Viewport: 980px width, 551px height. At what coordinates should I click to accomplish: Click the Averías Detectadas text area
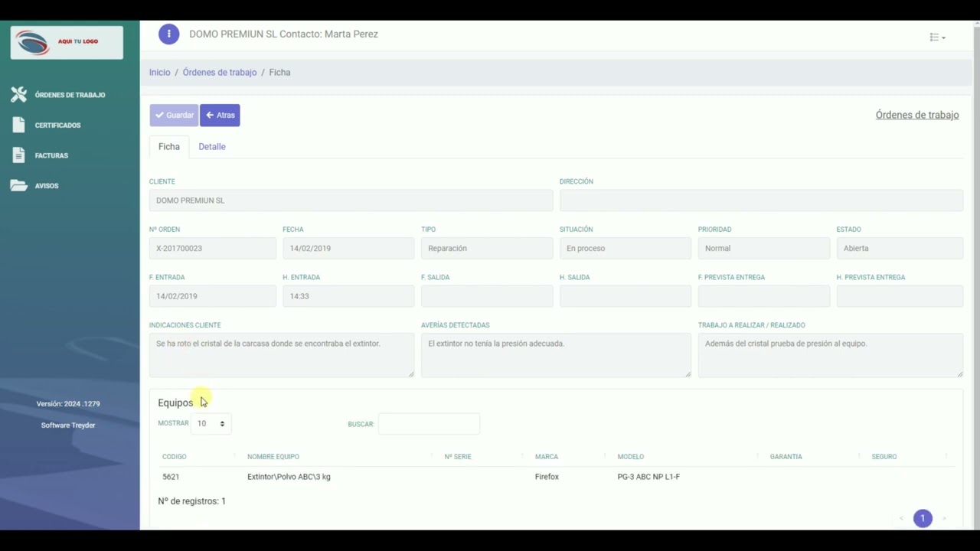click(556, 355)
